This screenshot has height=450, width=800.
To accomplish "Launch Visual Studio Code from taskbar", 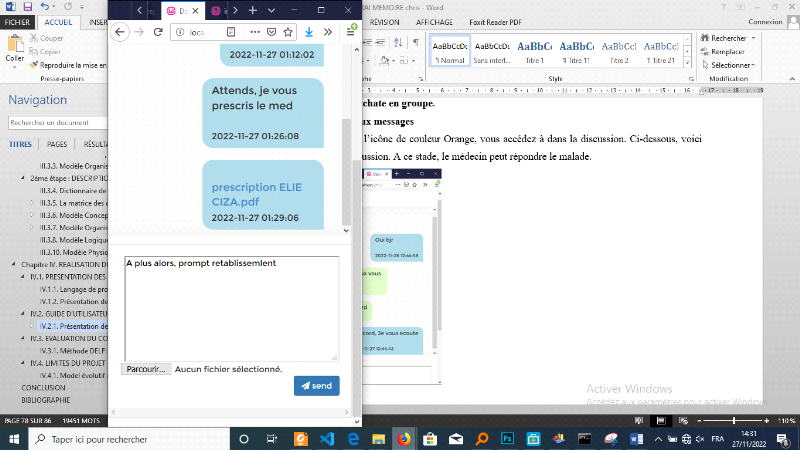I will pyautogui.click(x=326, y=438).
